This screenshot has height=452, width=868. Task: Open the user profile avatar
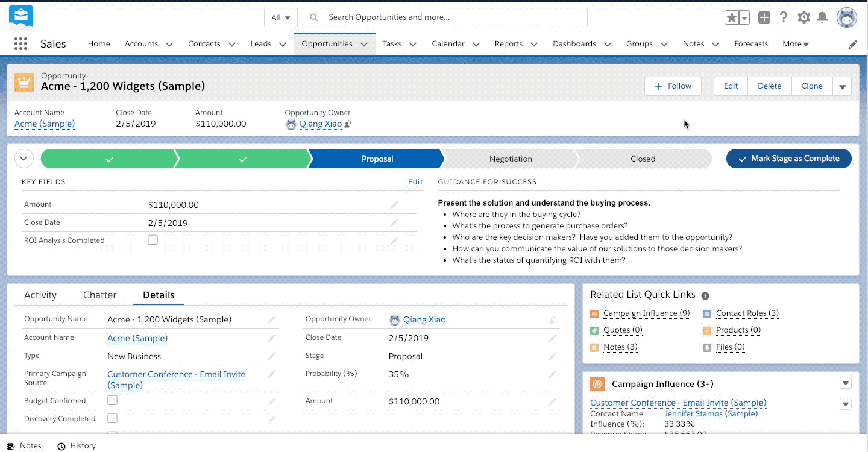tap(847, 17)
